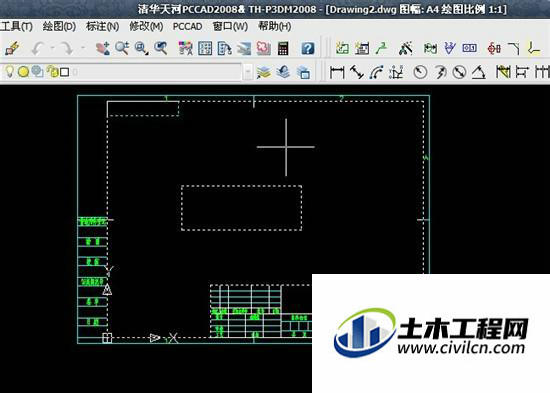Click the green leader arrow icon
Viewport: 550px width, 393px height.
381,48
